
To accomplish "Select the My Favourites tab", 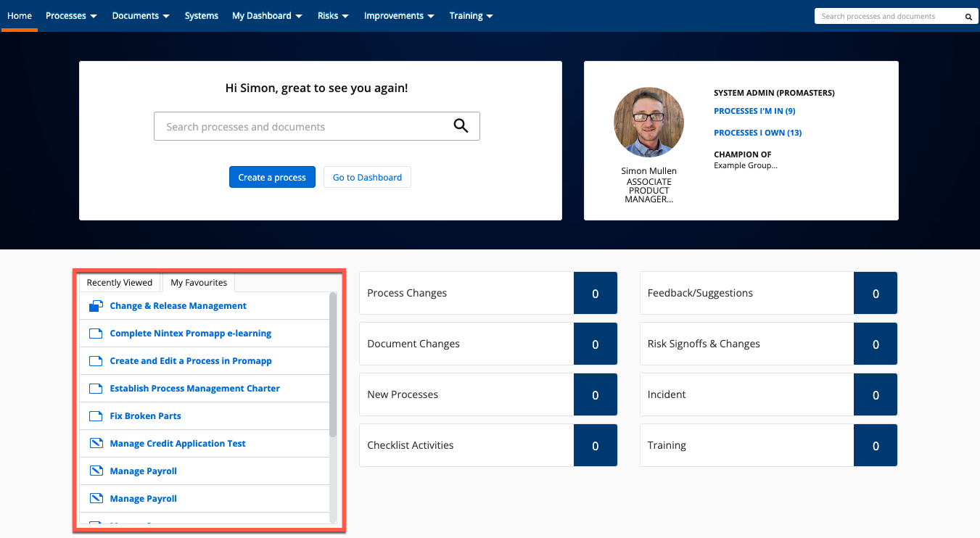I will 199,283.
